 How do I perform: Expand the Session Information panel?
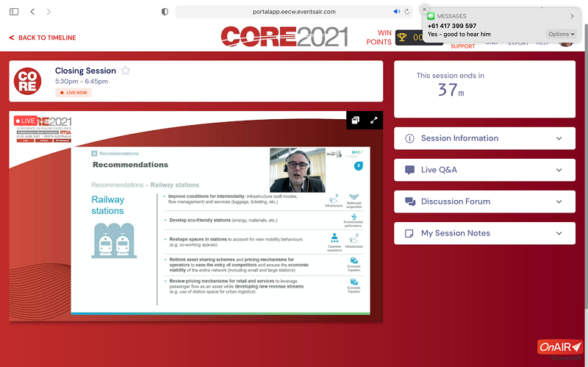tap(484, 138)
